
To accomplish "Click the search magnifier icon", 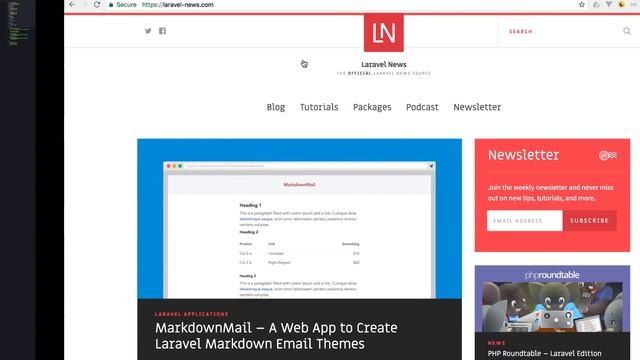I will pyautogui.click(x=627, y=31).
